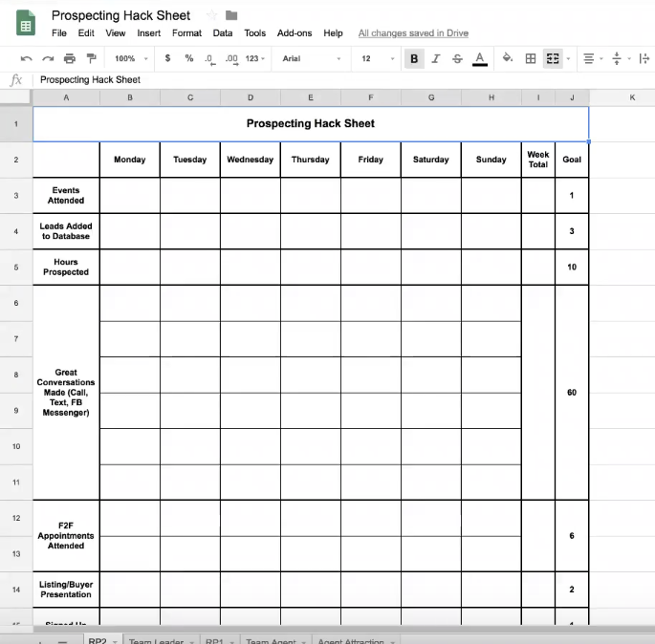The width and height of the screenshot is (655, 644).
Task: Open the fill color paint bucket
Action: click(x=507, y=58)
